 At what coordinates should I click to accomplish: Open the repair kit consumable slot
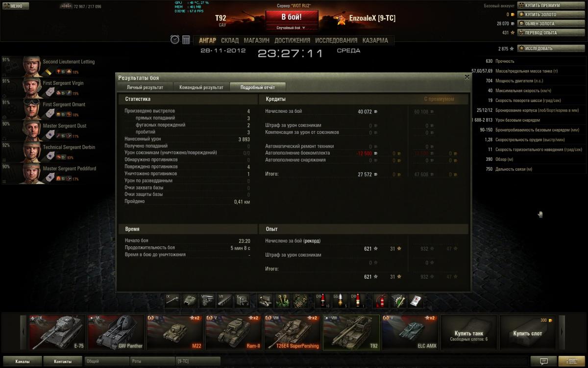coord(397,300)
